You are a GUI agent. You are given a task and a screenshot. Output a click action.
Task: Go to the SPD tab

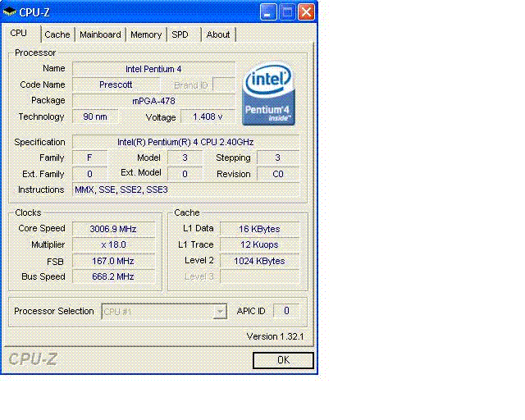(x=184, y=34)
